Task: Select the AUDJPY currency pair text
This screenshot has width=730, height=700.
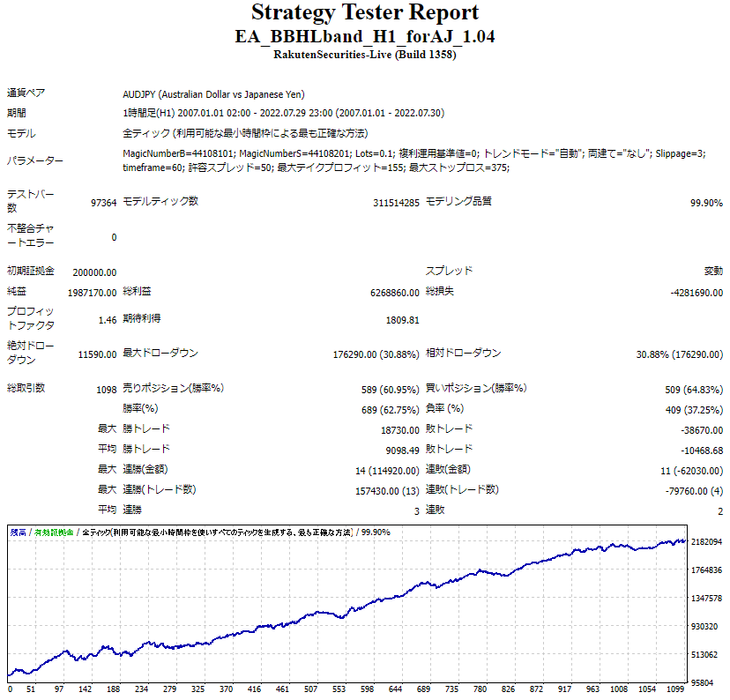Action: point(213,94)
